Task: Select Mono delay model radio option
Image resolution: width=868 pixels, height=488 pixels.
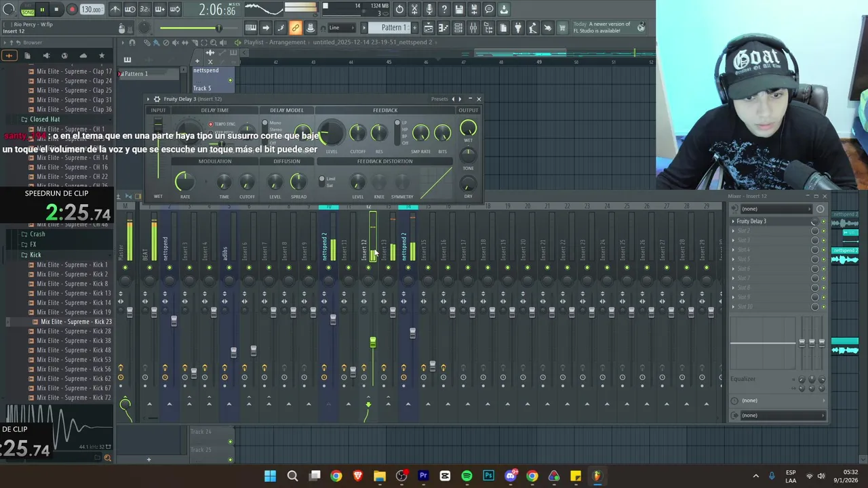Action: [x=265, y=123]
